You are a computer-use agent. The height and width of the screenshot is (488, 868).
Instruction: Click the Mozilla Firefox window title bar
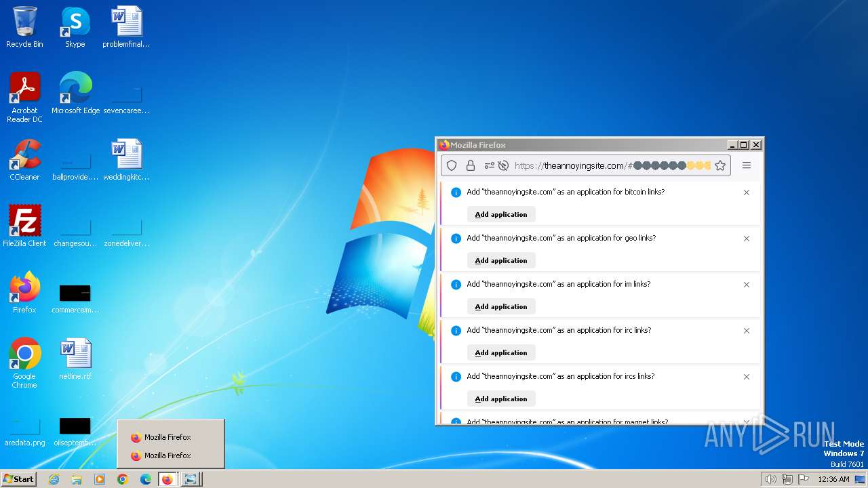pyautogui.click(x=583, y=144)
